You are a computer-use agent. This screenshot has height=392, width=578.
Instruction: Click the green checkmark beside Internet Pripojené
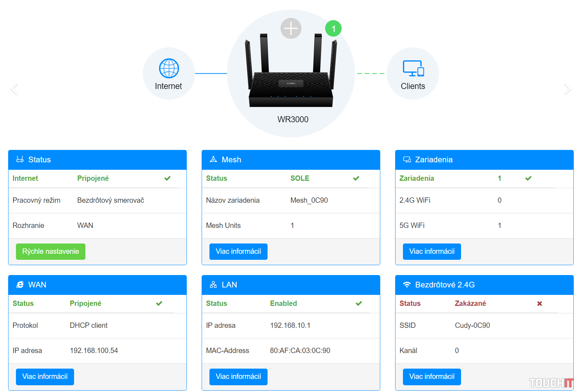168,178
